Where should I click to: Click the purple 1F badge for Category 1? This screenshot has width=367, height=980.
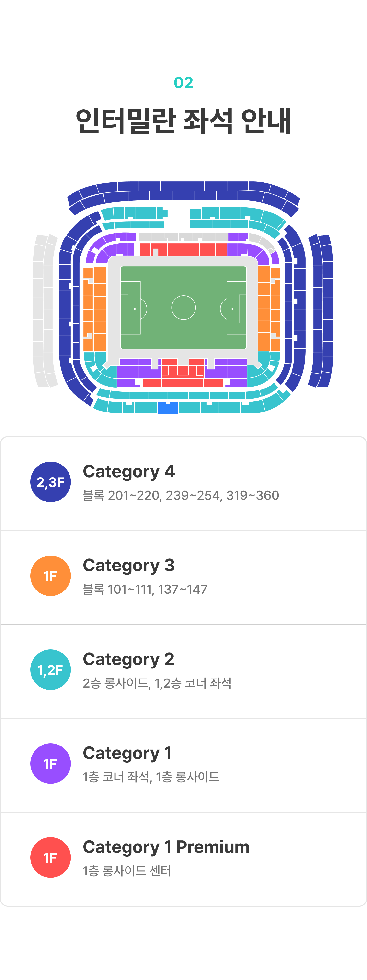[x=51, y=764]
